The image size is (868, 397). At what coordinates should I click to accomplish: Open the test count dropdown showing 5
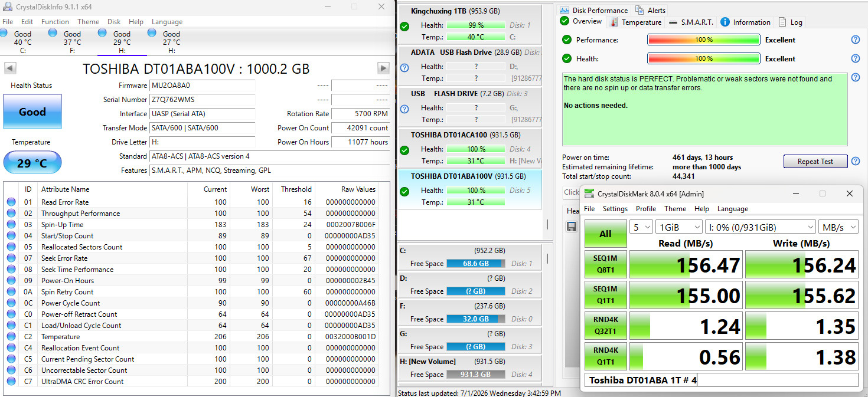(641, 227)
